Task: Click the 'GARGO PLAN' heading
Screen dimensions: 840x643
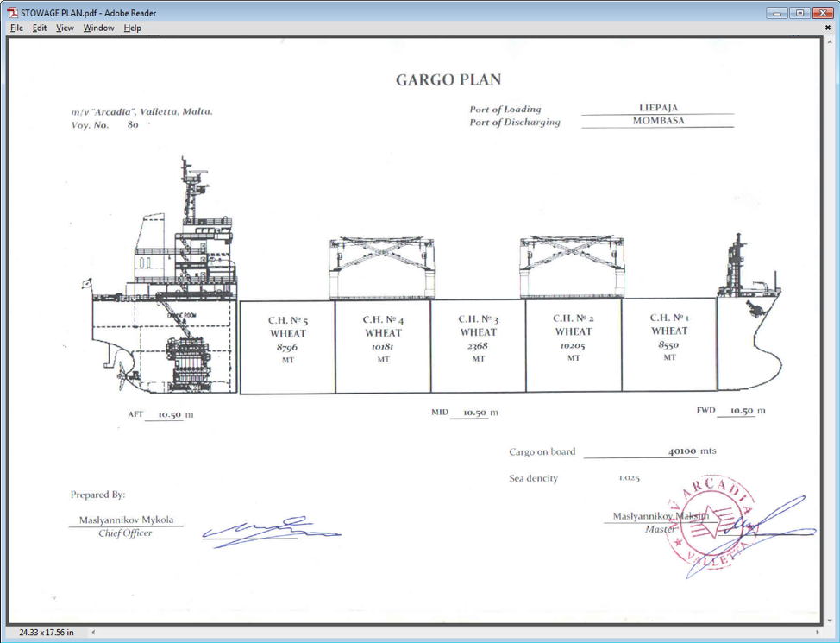Action: [448, 79]
